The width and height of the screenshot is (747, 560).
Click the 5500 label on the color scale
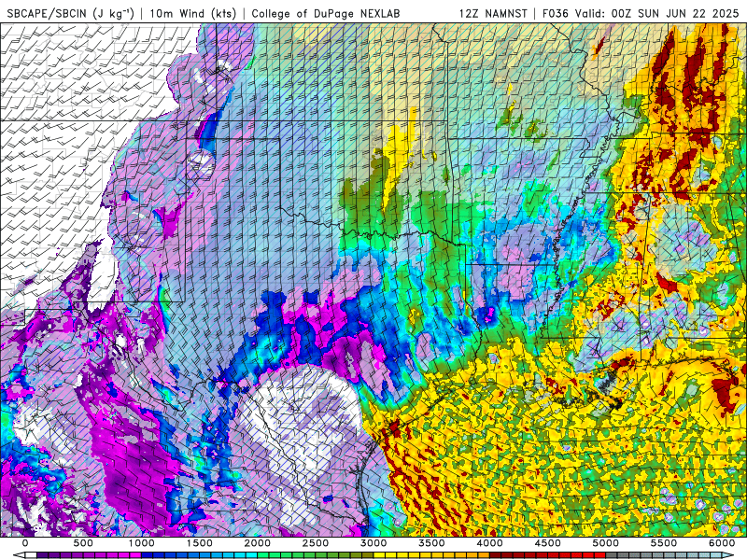tap(664, 543)
